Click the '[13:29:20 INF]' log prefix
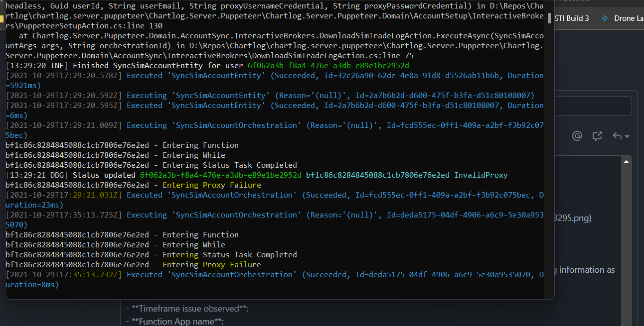The width and height of the screenshot is (644, 326). pyautogui.click(x=37, y=66)
